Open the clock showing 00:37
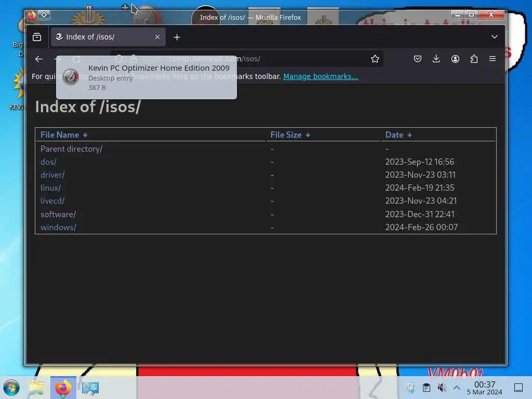The width and height of the screenshot is (532, 399). (485, 388)
